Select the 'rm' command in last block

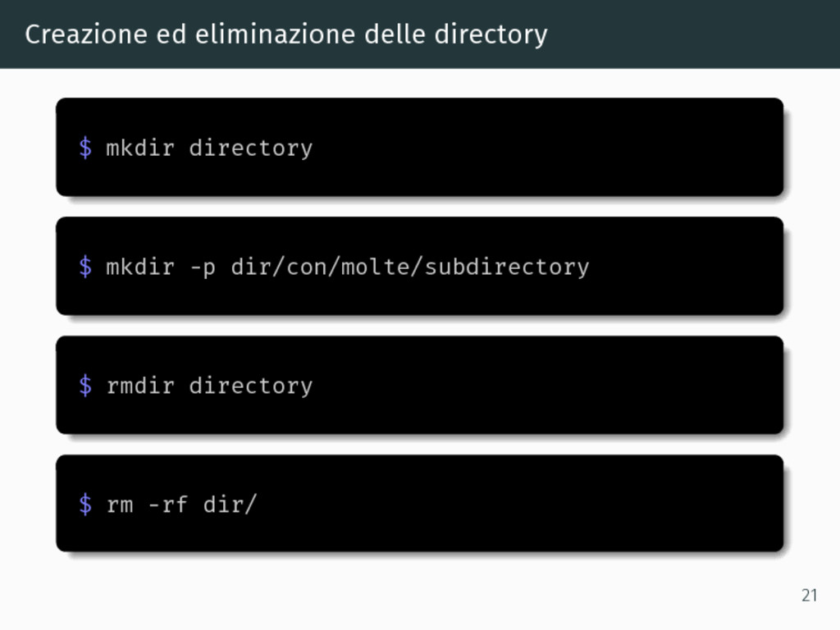tap(120, 506)
